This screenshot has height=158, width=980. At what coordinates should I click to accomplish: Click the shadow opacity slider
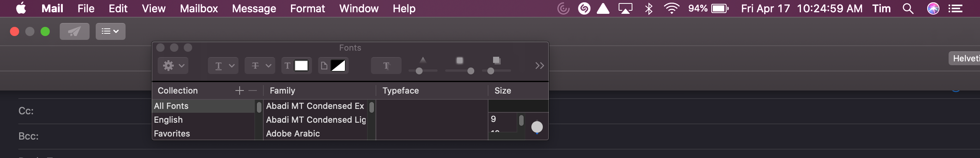click(x=423, y=71)
